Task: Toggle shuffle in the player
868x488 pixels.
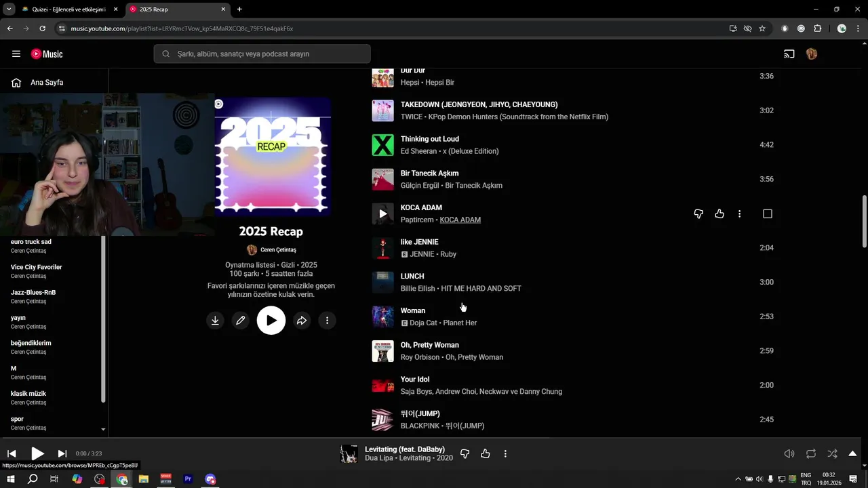Action: [x=832, y=454]
